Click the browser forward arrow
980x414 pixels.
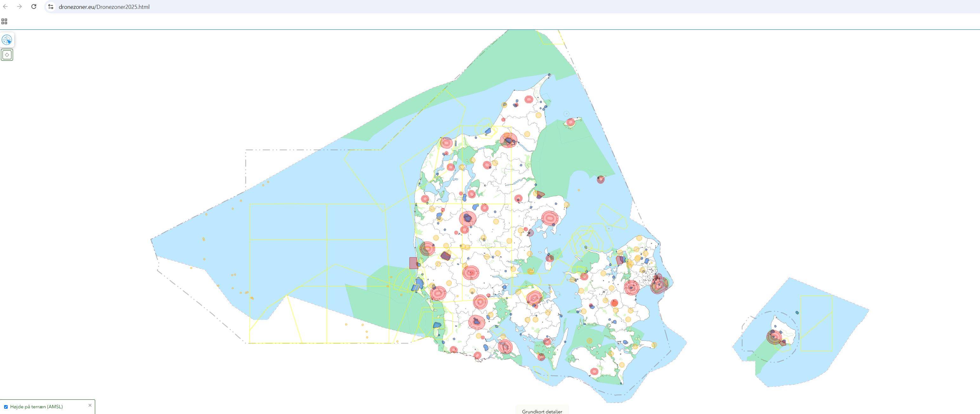point(19,6)
